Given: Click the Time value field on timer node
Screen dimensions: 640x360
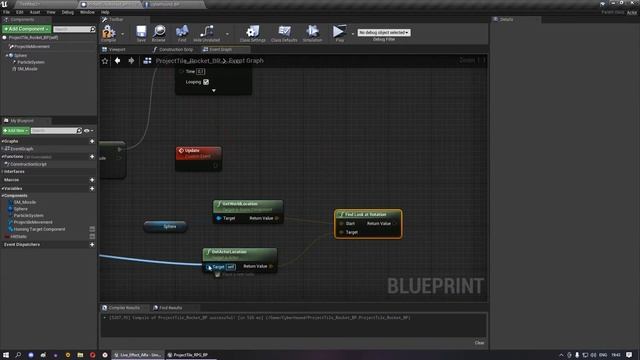Looking at the screenshot, I should [200, 71].
